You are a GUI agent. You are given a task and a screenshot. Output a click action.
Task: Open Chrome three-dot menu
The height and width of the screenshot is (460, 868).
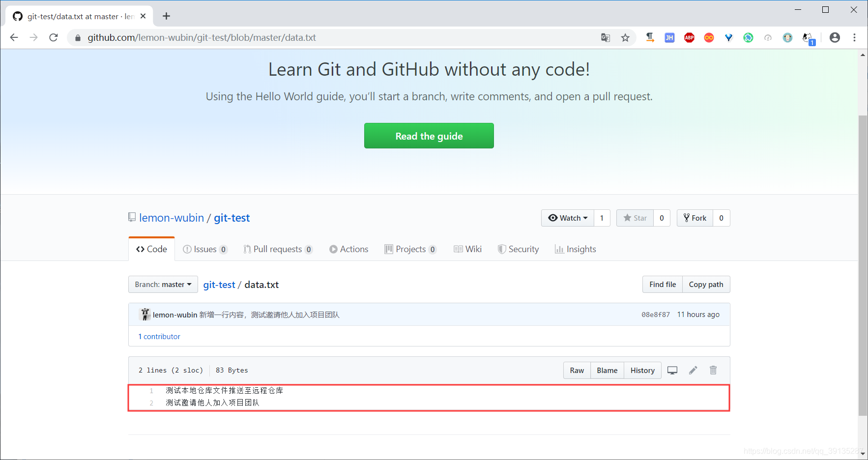[x=854, y=37]
